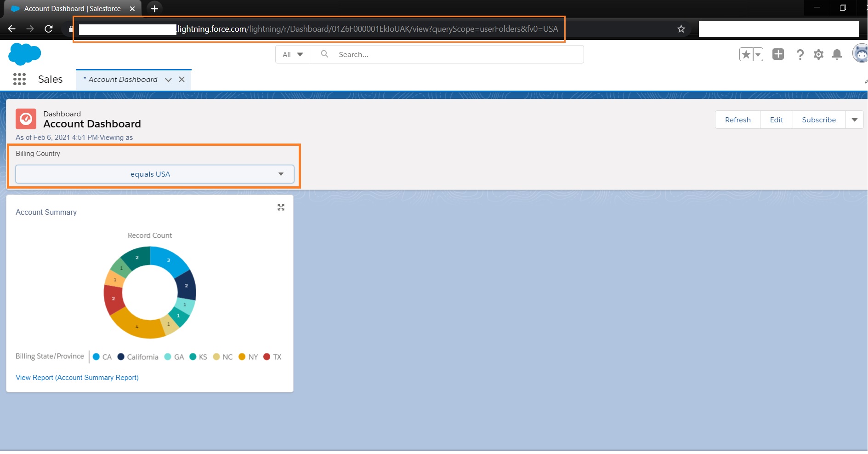Reload the page with browser refresh icon
This screenshot has height=454, width=868.
(x=48, y=29)
